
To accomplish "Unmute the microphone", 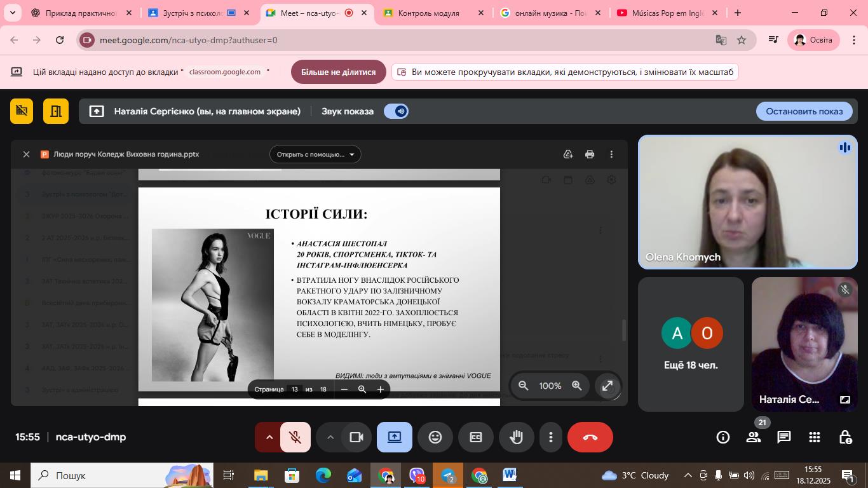I will [x=295, y=437].
